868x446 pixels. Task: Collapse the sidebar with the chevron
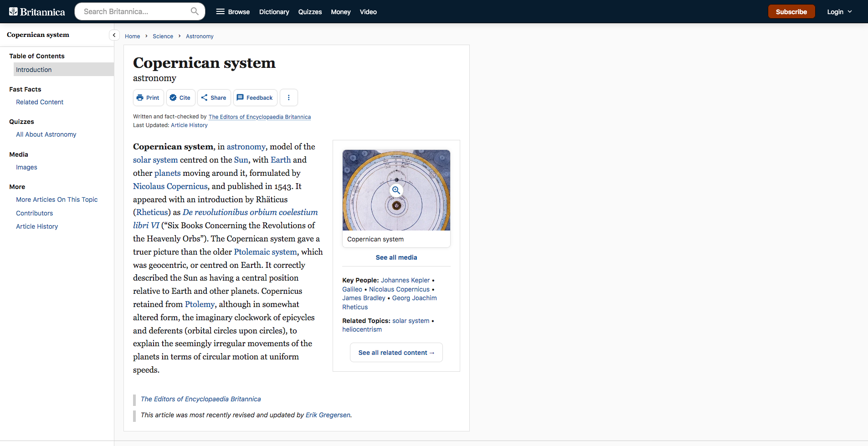[114, 35]
